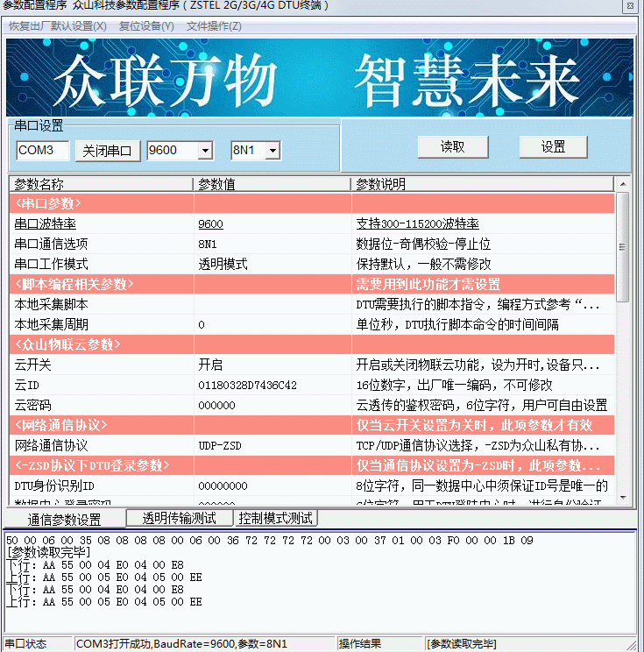The image size is (644, 652).
Task: Click scroll-up arrow of parameter list
Action: pyautogui.click(x=623, y=184)
